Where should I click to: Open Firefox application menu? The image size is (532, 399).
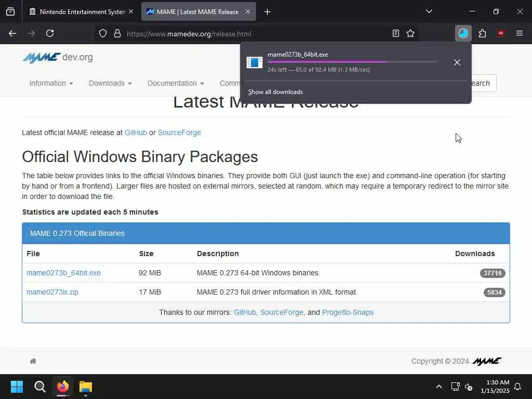pyautogui.click(x=520, y=33)
